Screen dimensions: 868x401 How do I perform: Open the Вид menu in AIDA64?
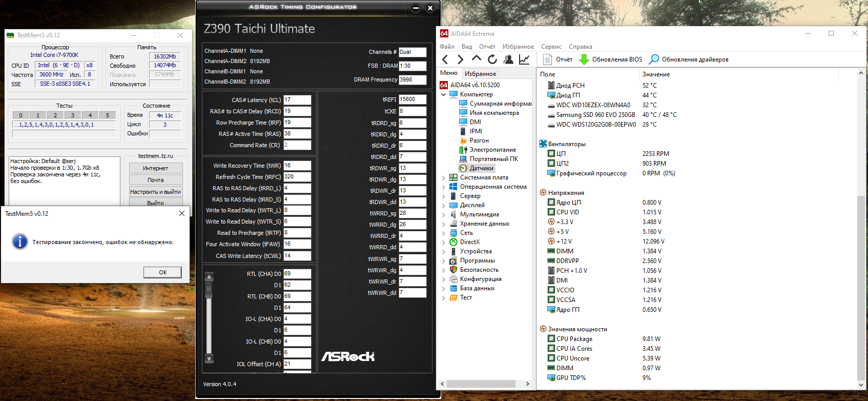[467, 47]
